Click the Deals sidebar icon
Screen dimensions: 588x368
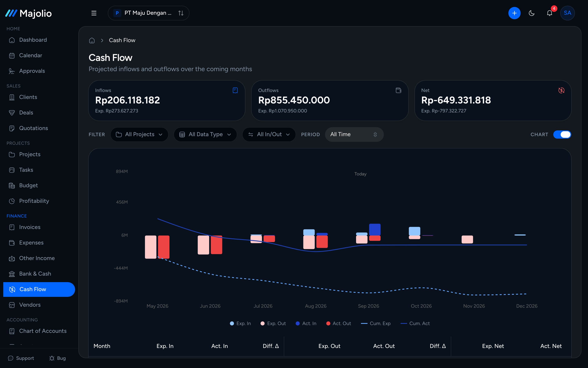(12, 113)
